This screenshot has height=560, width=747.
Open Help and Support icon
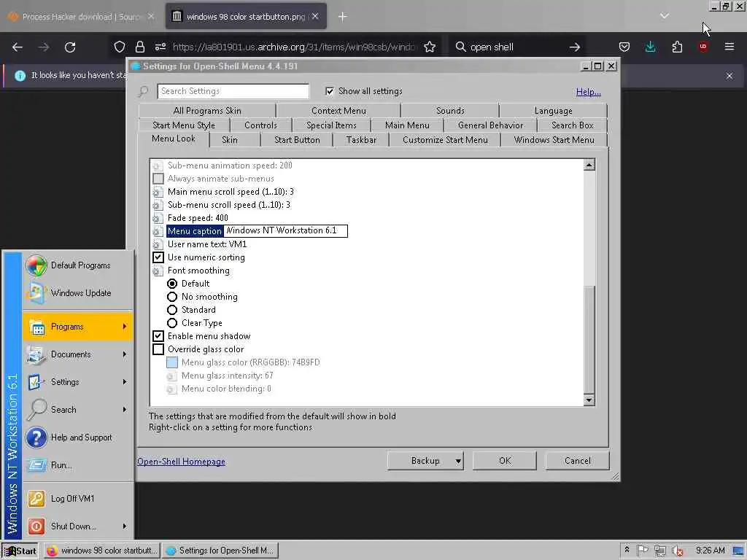[x=36, y=437]
